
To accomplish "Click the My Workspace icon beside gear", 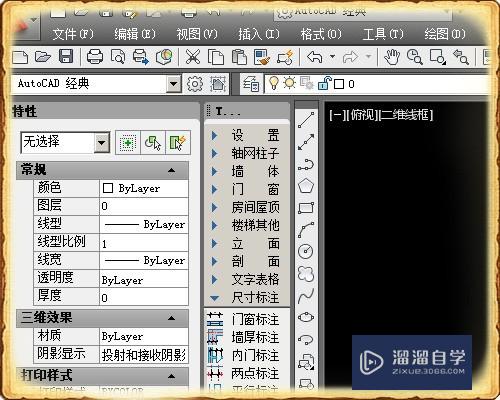I will click(x=218, y=84).
